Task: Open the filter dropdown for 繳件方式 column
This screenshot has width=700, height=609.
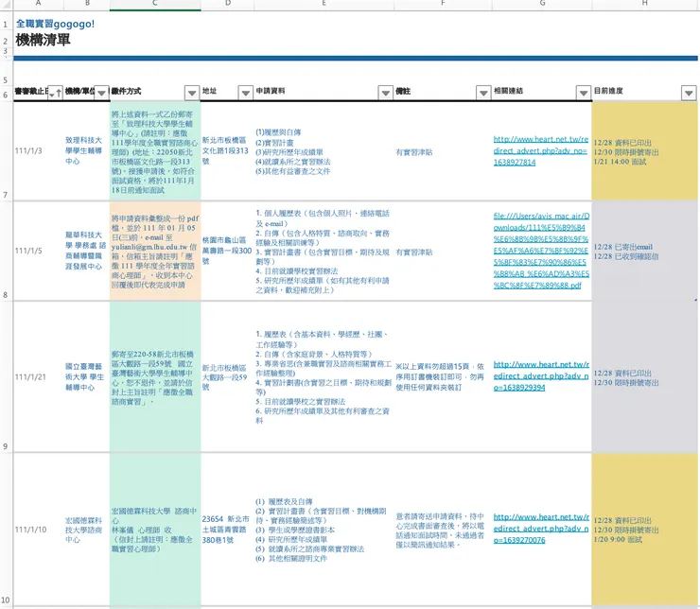Action: coord(192,94)
